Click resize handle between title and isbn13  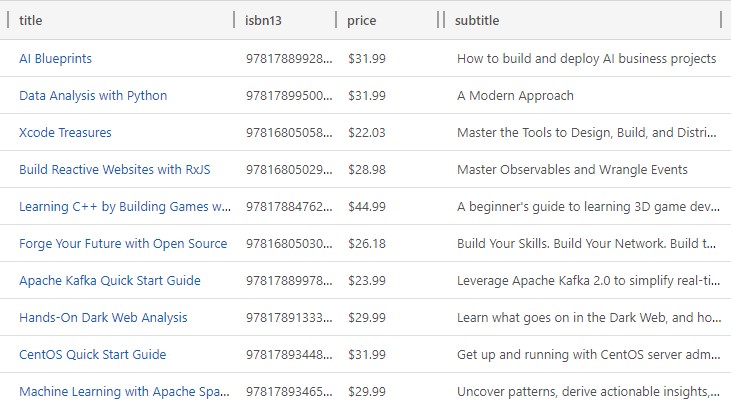[233, 20]
